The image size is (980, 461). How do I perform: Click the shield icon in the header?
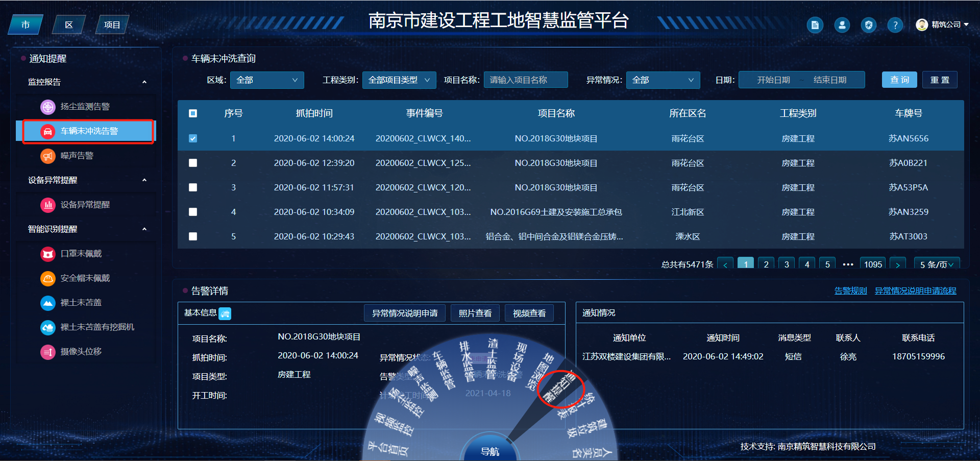(x=869, y=25)
